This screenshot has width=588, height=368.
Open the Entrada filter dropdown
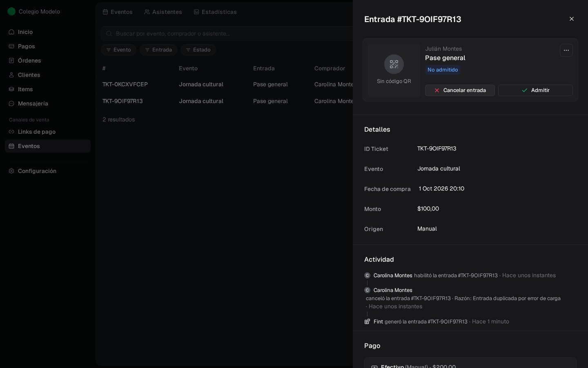point(158,50)
